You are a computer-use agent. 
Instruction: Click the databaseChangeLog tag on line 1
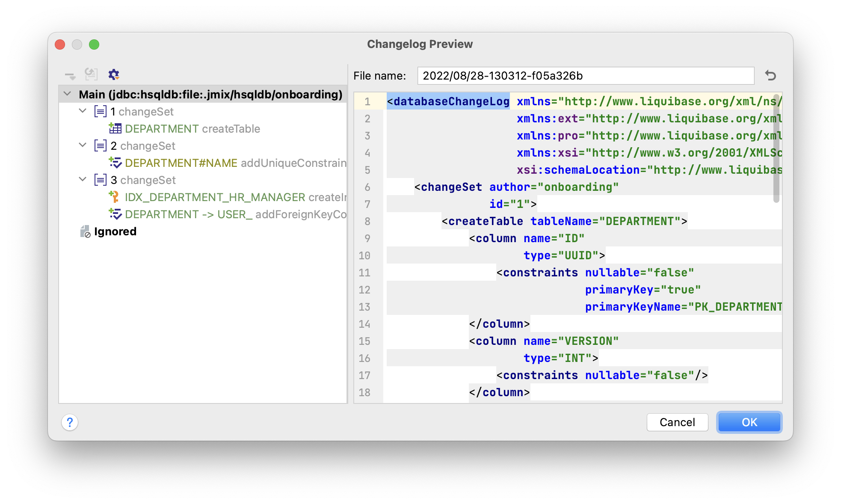point(448,101)
